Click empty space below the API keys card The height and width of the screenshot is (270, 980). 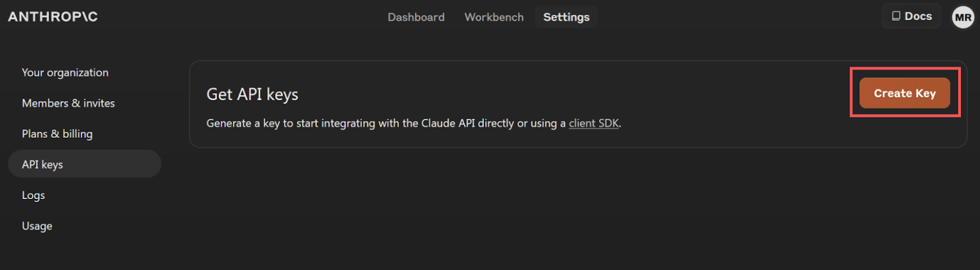coord(576,208)
